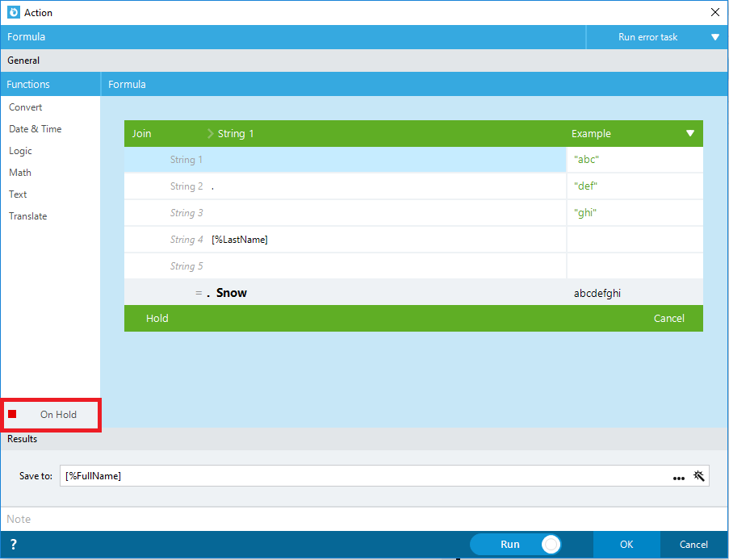This screenshot has width=729, height=560.
Task: Select the Math functions category
Action: tap(20, 173)
